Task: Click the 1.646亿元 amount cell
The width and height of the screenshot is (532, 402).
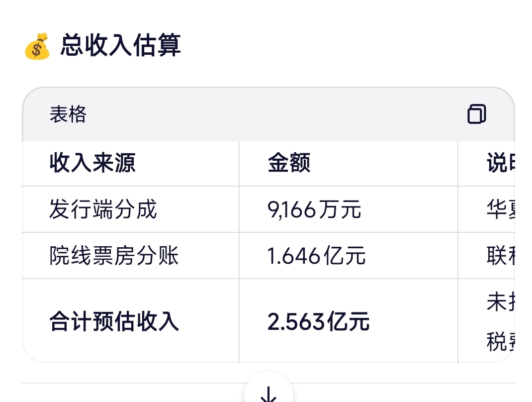Action: coord(316,256)
